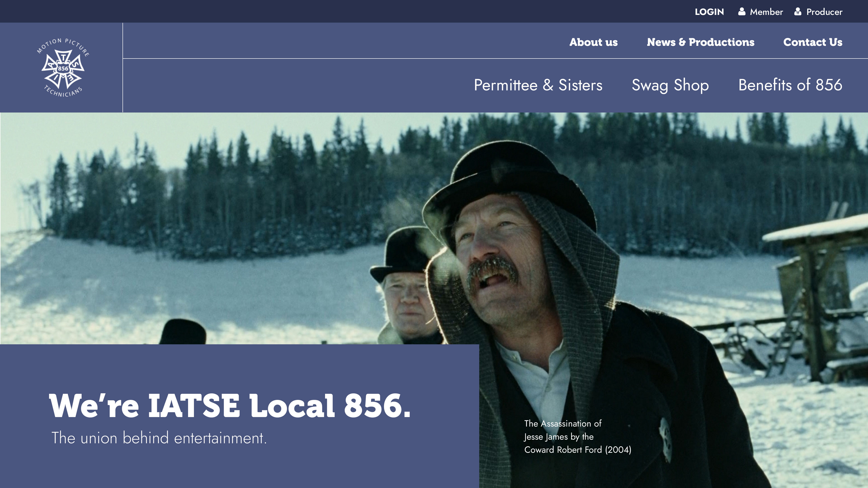The image size is (868, 488).
Task: Click the snow-covered wooden shelter roof
Action: tap(815, 229)
